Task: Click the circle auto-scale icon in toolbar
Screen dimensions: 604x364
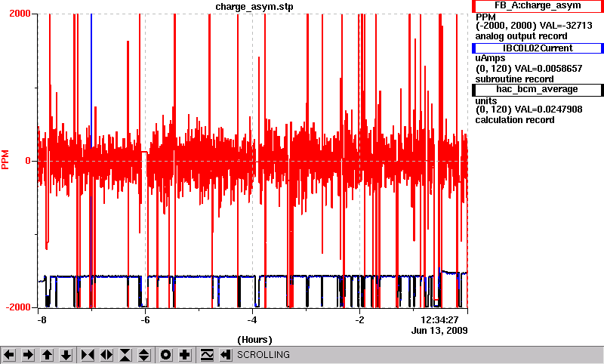Action: [x=166, y=355]
